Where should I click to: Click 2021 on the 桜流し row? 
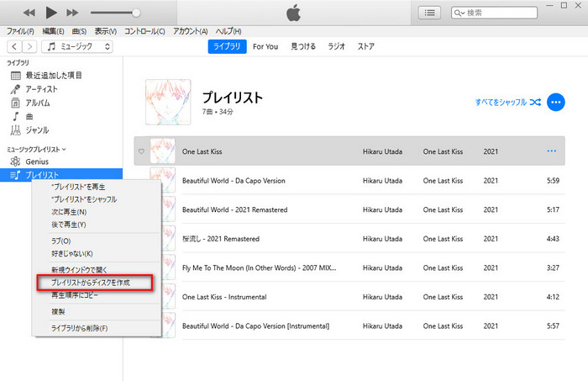coord(491,239)
